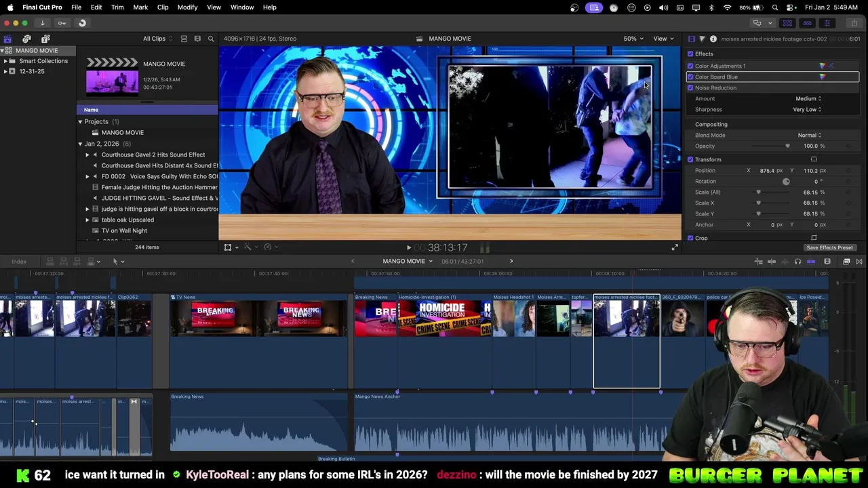Uncheck the Color Board Blue effect
Image resolution: width=868 pixels, height=488 pixels.
tap(690, 77)
